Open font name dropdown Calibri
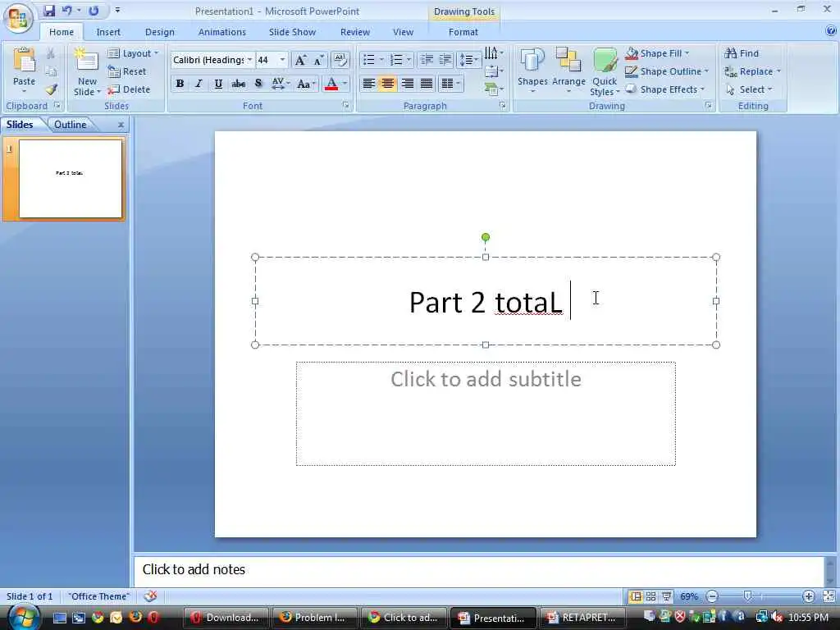840x630 pixels. 249,59
